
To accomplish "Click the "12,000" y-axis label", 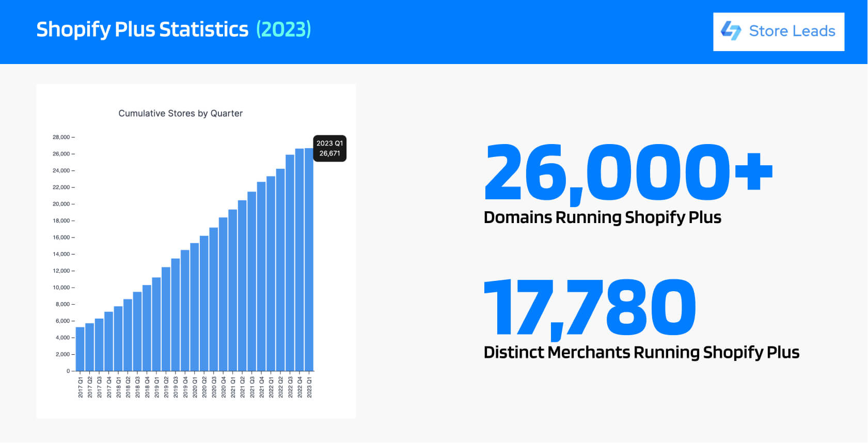I will point(61,271).
